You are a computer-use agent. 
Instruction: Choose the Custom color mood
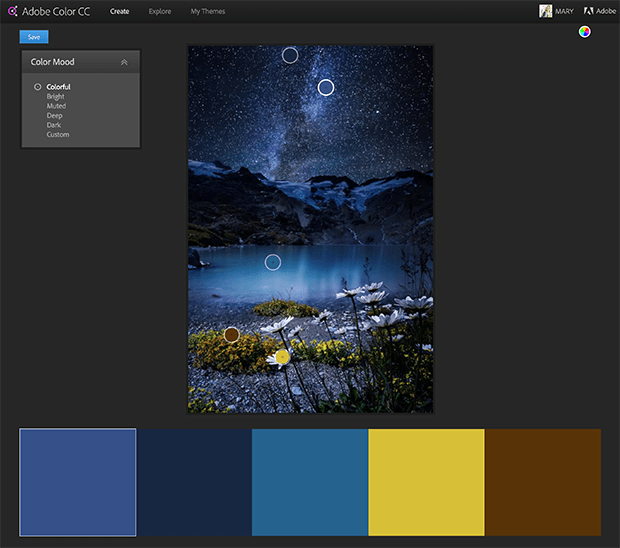(58, 134)
